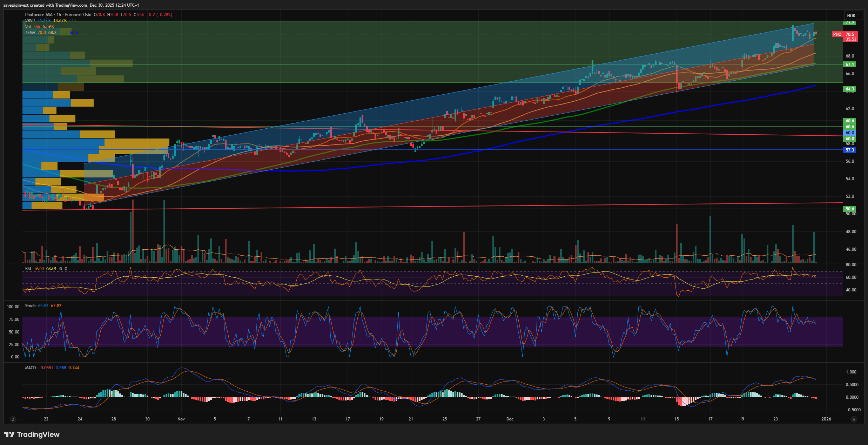Select the Vol indicator legend
868x445 pixels.
pos(28,27)
